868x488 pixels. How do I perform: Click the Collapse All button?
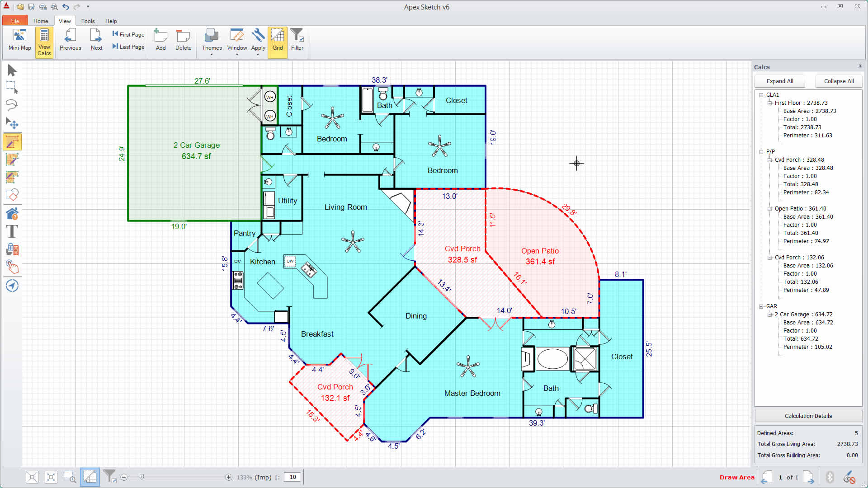pyautogui.click(x=839, y=81)
